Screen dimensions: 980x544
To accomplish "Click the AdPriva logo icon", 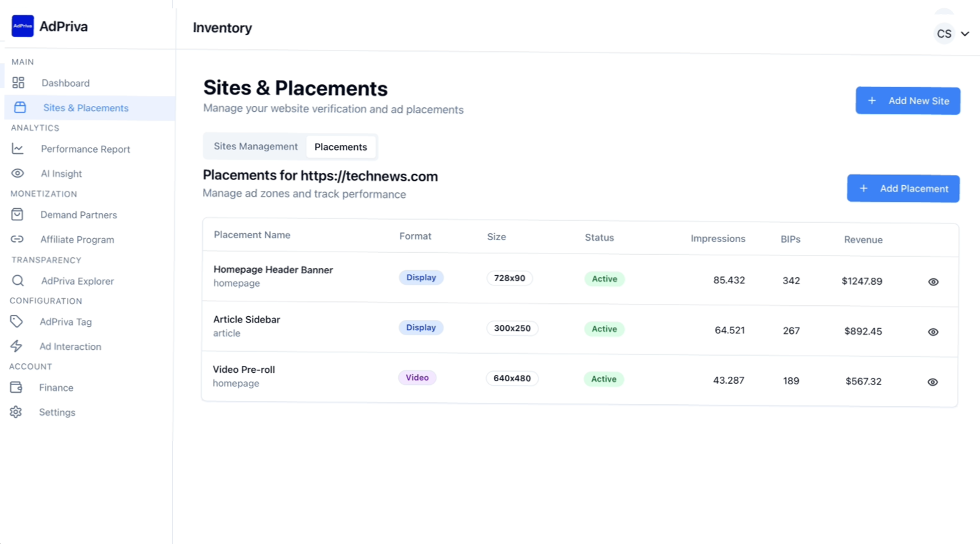I will 22,26.
